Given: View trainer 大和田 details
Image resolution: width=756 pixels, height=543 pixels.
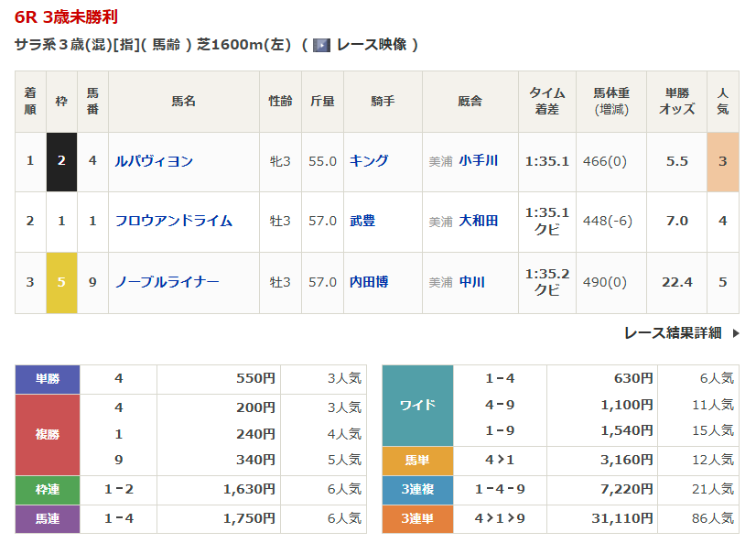Looking at the screenshot, I should tap(479, 221).
